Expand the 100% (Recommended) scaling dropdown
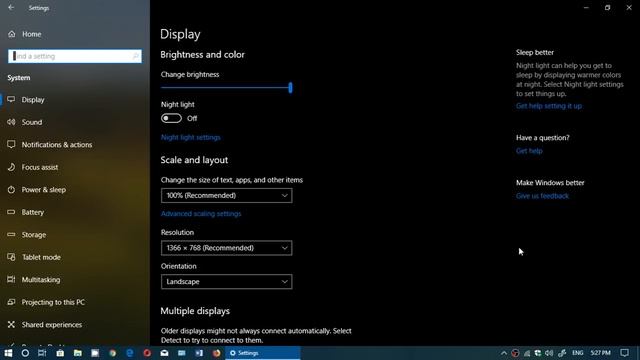This screenshot has width=640, height=360. (x=227, y=196)
